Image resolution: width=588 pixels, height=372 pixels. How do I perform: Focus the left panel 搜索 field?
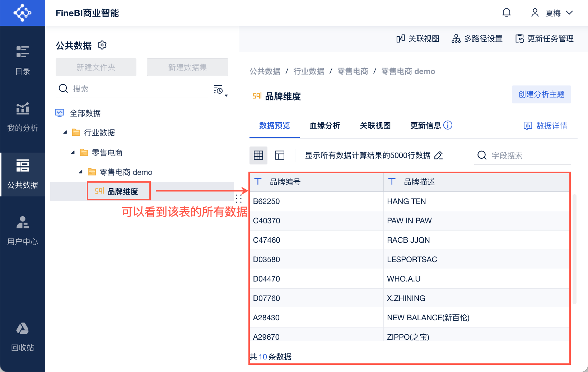[x=132, y=89]
